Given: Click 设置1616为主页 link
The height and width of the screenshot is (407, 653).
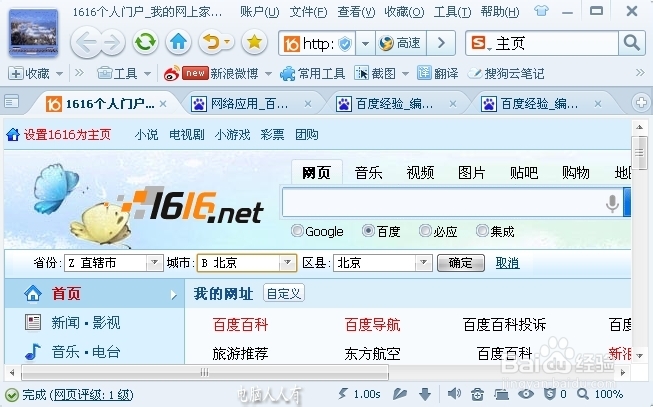Looking at the screenshot, I should (x=67, y=135).
